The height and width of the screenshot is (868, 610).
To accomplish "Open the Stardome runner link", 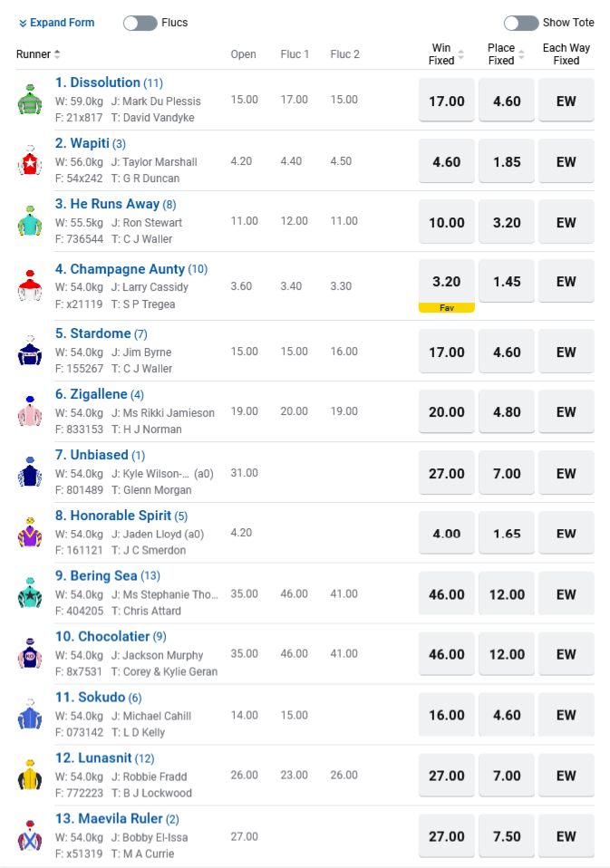I will click(x=93, y=334).
